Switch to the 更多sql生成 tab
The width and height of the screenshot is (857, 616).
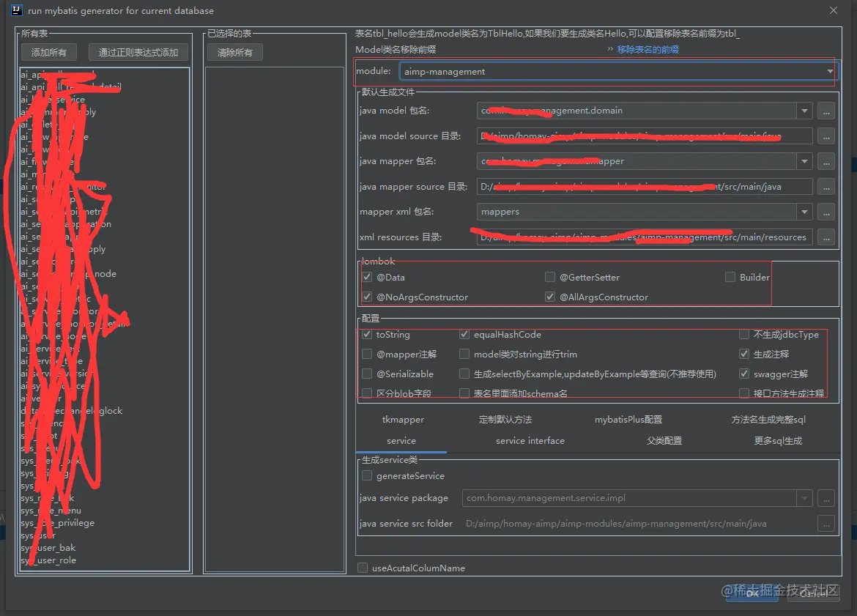click(778, 440)
